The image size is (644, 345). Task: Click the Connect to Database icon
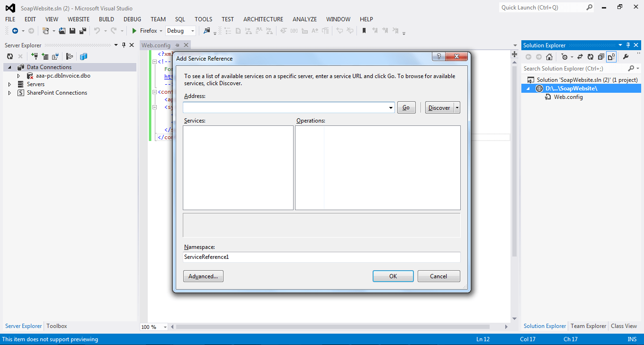point(35,56)
